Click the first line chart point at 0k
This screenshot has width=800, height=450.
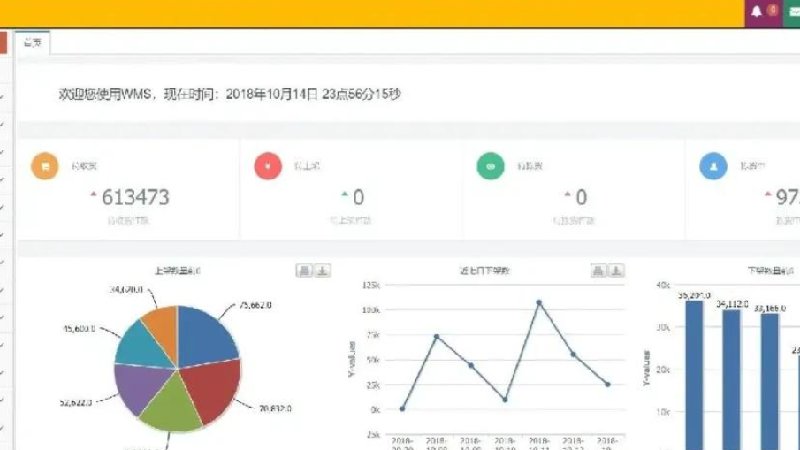(x=403, y=409)
